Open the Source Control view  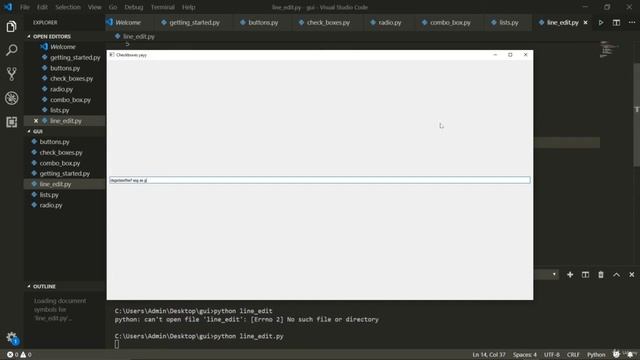[11, 74]
